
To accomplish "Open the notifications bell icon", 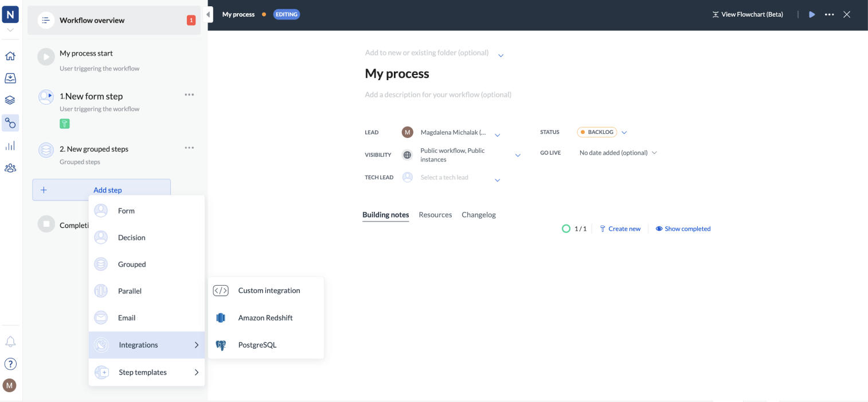I will point(10,341).
